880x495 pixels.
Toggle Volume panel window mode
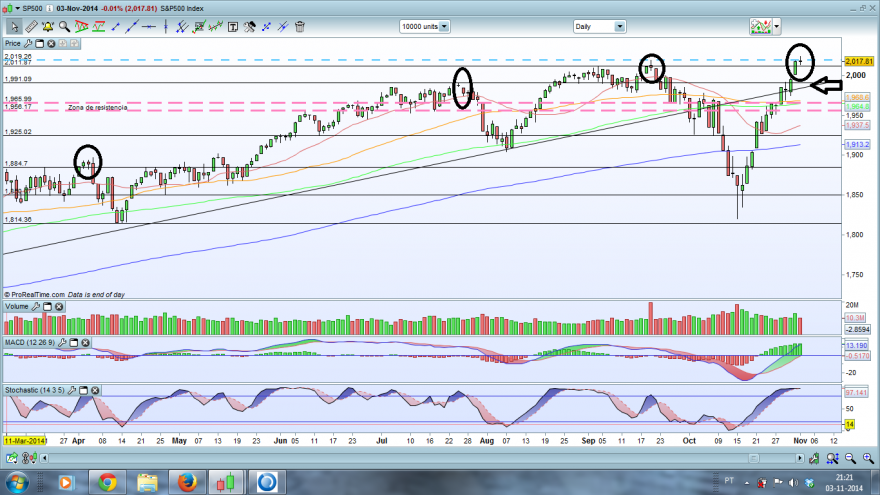[x=48, y=306]
